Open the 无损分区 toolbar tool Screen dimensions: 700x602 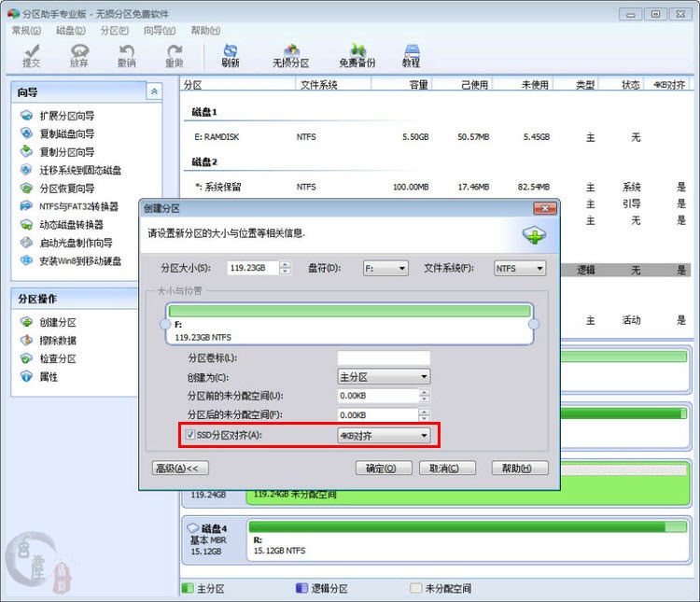point(290,55)
